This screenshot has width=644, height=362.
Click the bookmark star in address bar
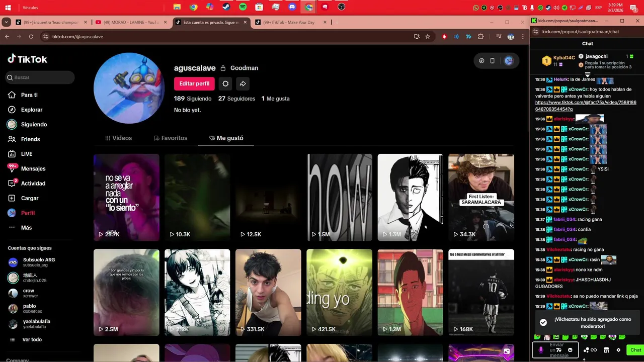pyautogui.click(x=428, y=37)
